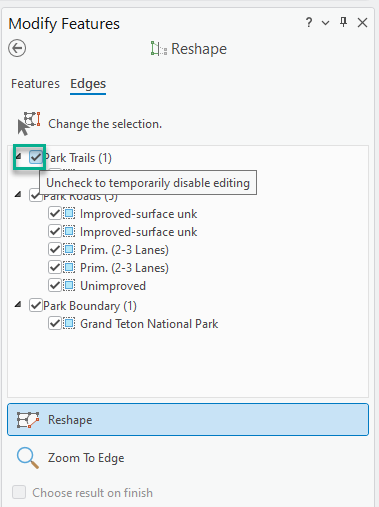Toggle the Choose result on finish checkbox
The width and height of the screenshot is (379, 507).
(x=19, y=492)
